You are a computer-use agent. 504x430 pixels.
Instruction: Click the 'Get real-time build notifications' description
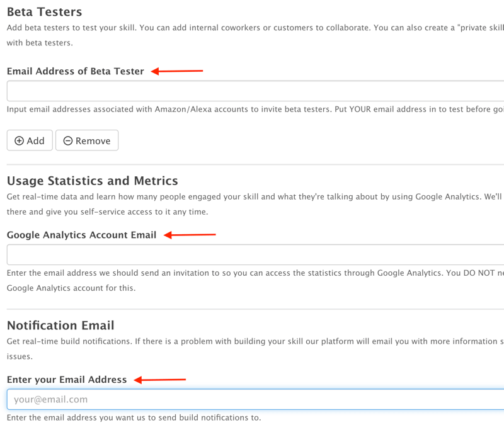click(x=255, y=349)
